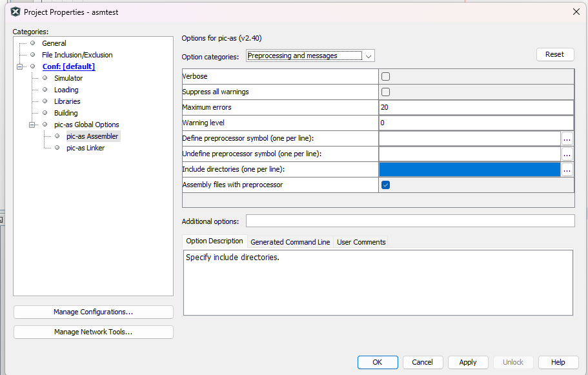
Task: Open browse button for Include directories
Action: coord(567,170)
